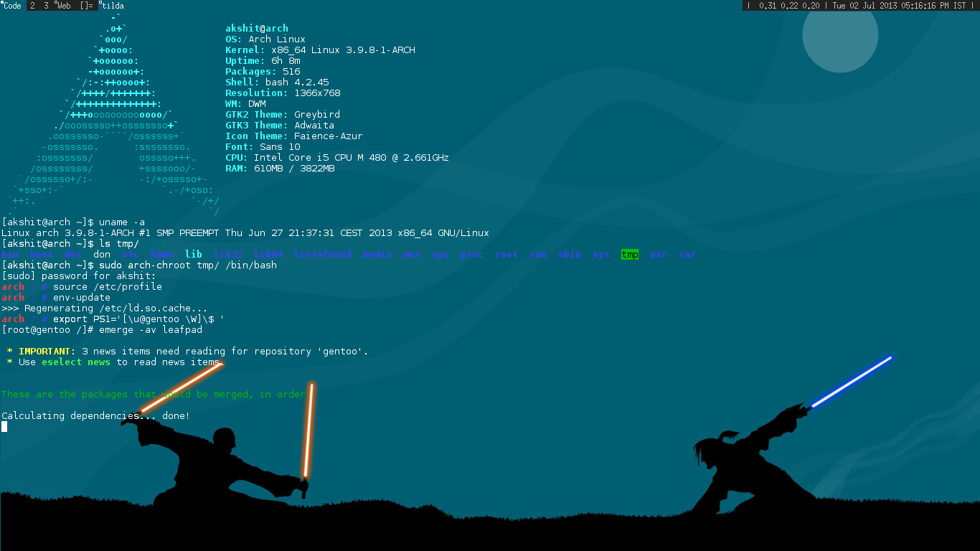
Task: Select the Kernel version info line
Action: tap(320, 50)
